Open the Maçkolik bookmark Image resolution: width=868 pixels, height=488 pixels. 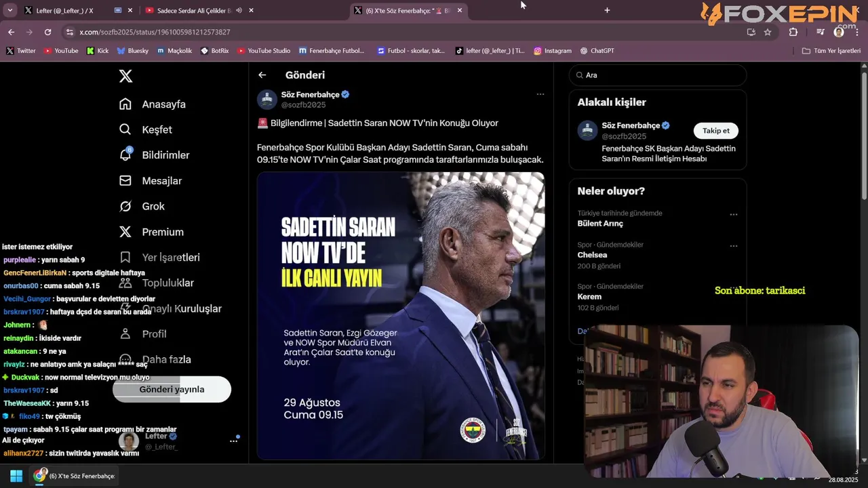coord(174,51)
